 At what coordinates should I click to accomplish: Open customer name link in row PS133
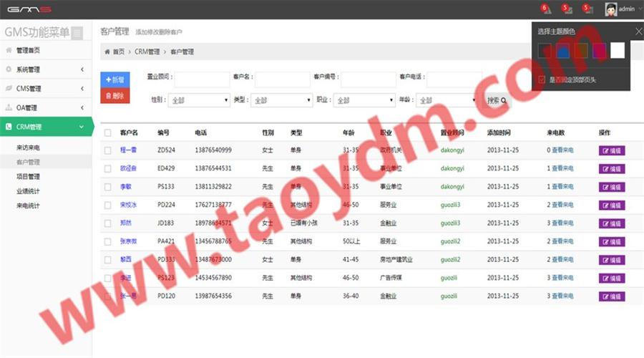[126, 187]
